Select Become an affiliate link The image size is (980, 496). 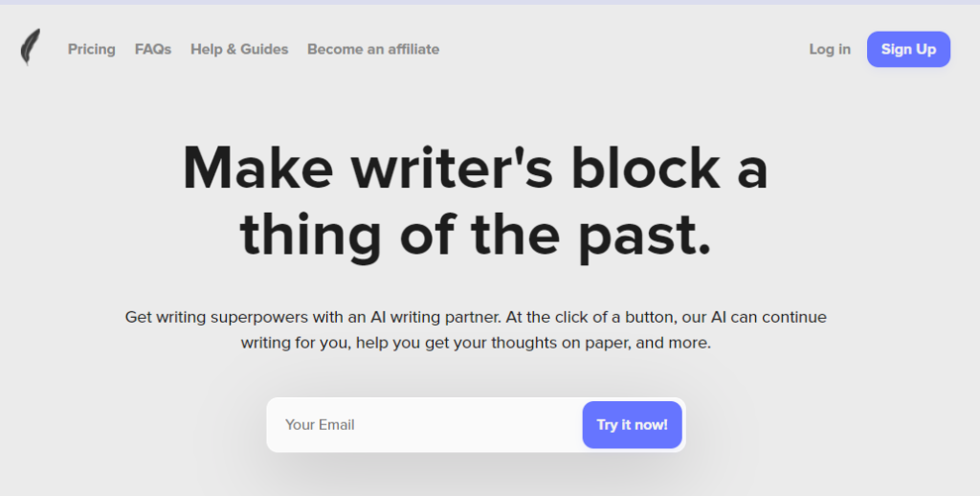click(x=373, y=49)
